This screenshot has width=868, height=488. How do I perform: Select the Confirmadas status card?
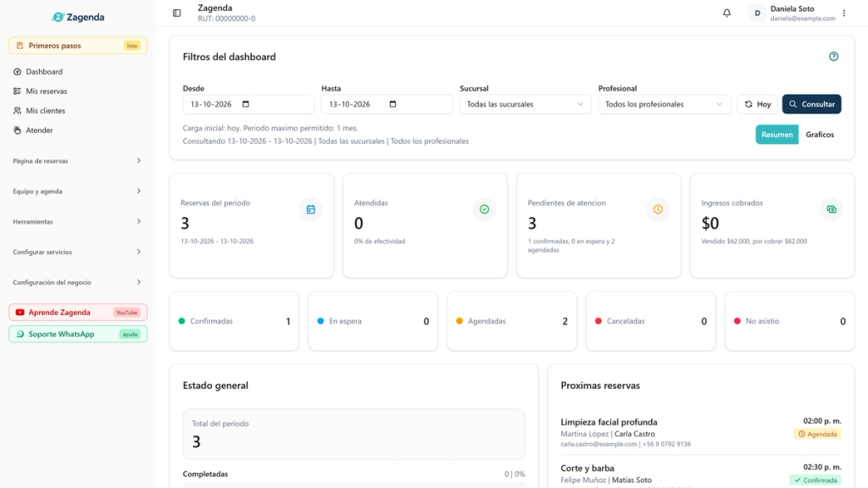click(x=234, y=321)
